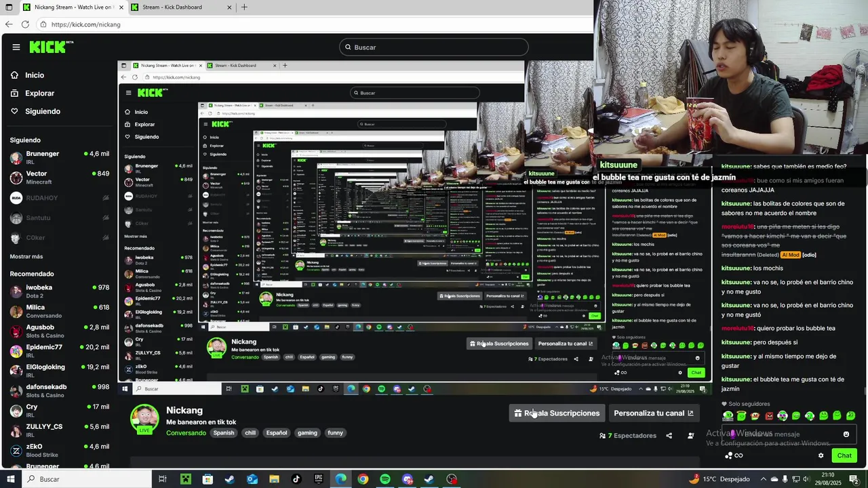Go back in the browser
The image size is (868, 488).
point(8,24)
